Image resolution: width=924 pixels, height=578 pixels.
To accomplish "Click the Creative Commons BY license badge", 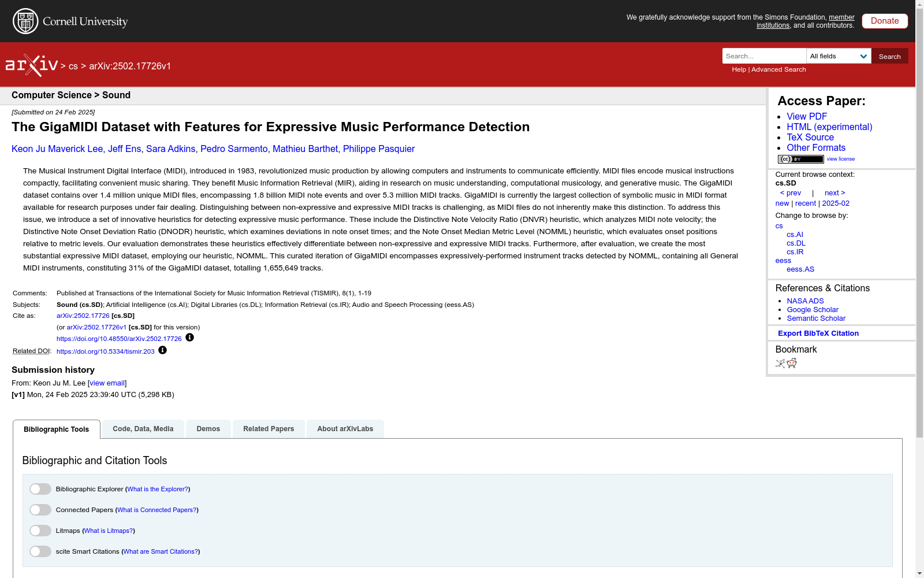I will click(x=800, y=159).
